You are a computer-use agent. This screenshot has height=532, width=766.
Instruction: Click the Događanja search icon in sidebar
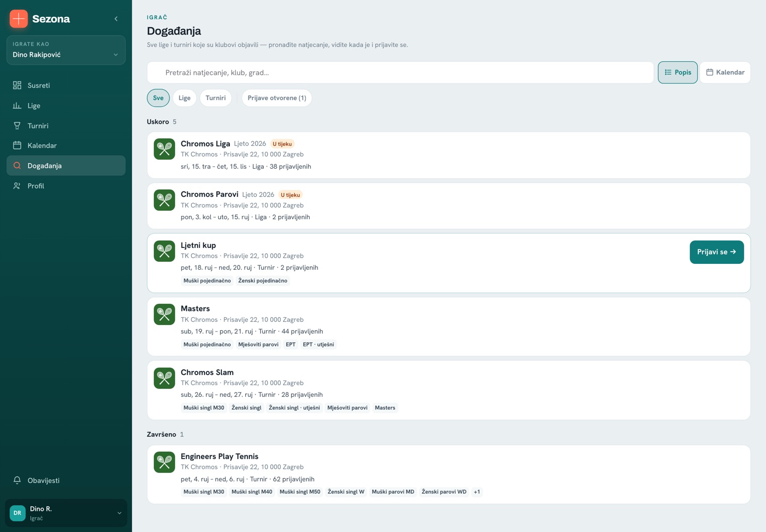pos(17,165)
